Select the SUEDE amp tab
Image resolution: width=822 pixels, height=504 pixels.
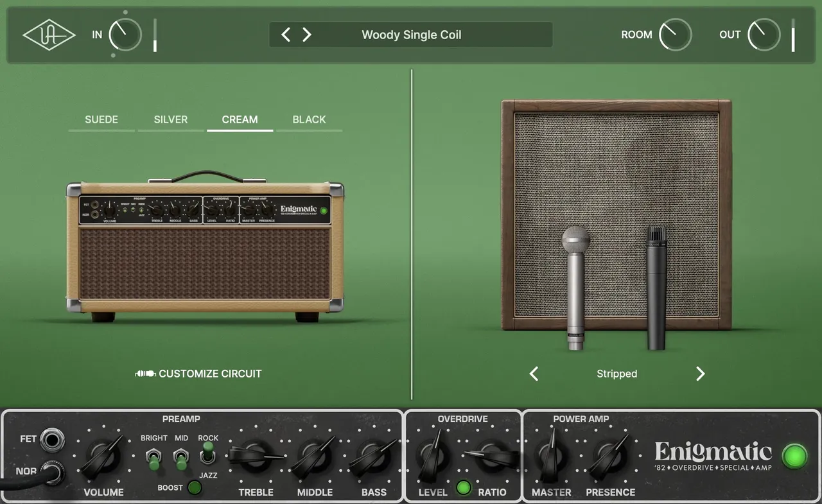point(101,120)
